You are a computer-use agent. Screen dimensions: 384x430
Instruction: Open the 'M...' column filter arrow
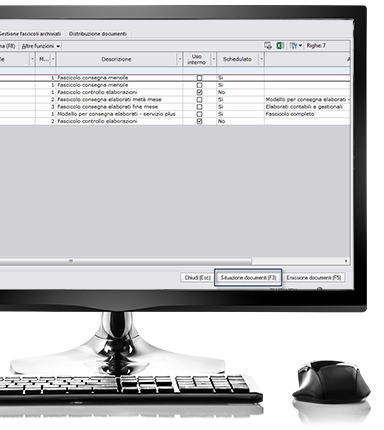tap(53, 59)
